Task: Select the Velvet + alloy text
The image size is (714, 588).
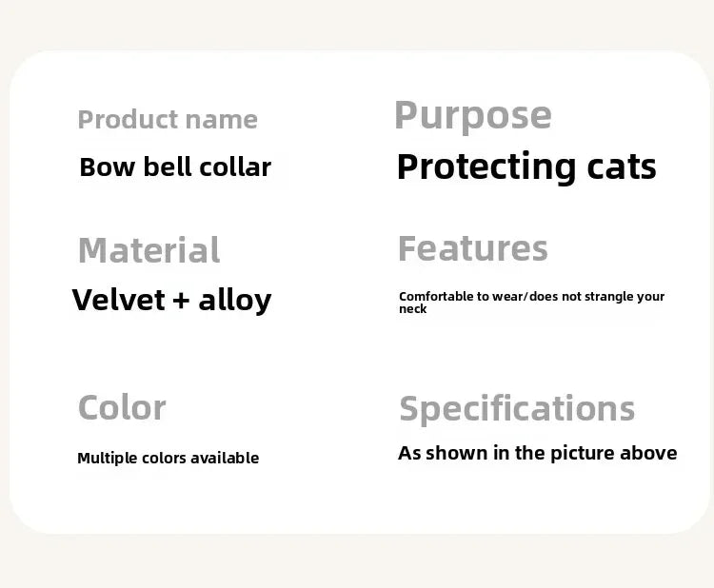Action: [171, 300]
